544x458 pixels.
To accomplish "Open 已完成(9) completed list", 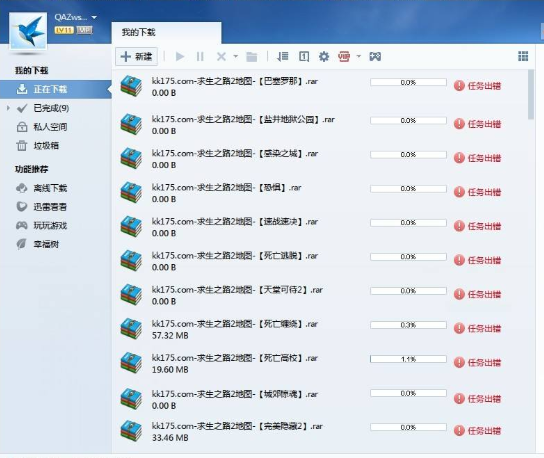I will (51, 108).
